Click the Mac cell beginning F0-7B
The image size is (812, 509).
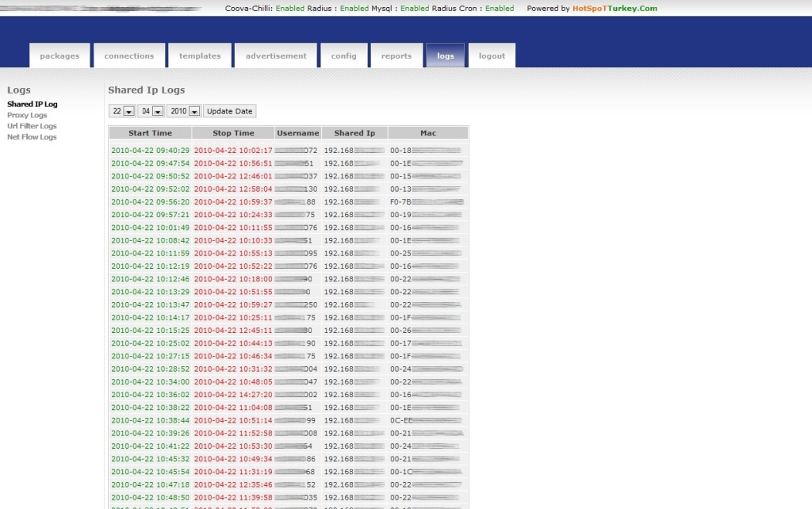pos(427,202)
